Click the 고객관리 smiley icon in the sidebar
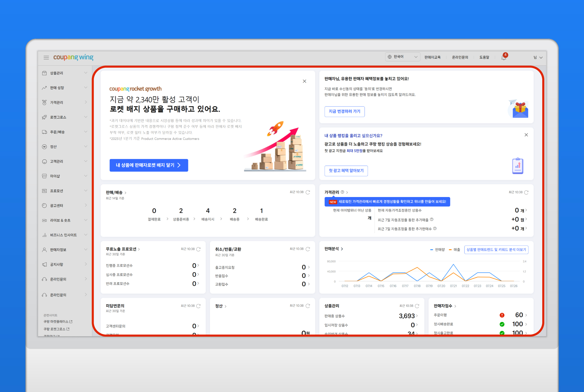Screen dimensions: 584x392 pos(44,161)
